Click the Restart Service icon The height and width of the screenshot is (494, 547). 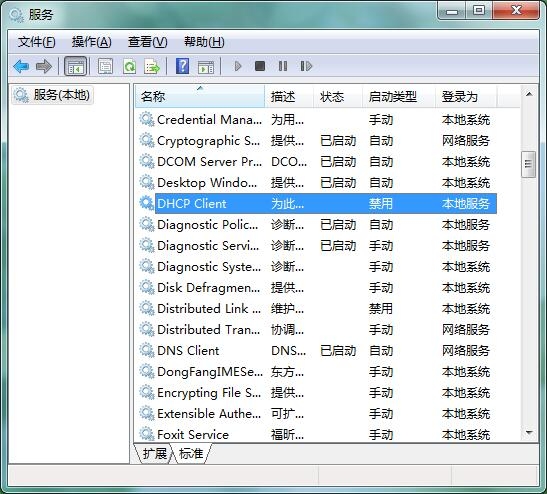(x=306, y=66)
